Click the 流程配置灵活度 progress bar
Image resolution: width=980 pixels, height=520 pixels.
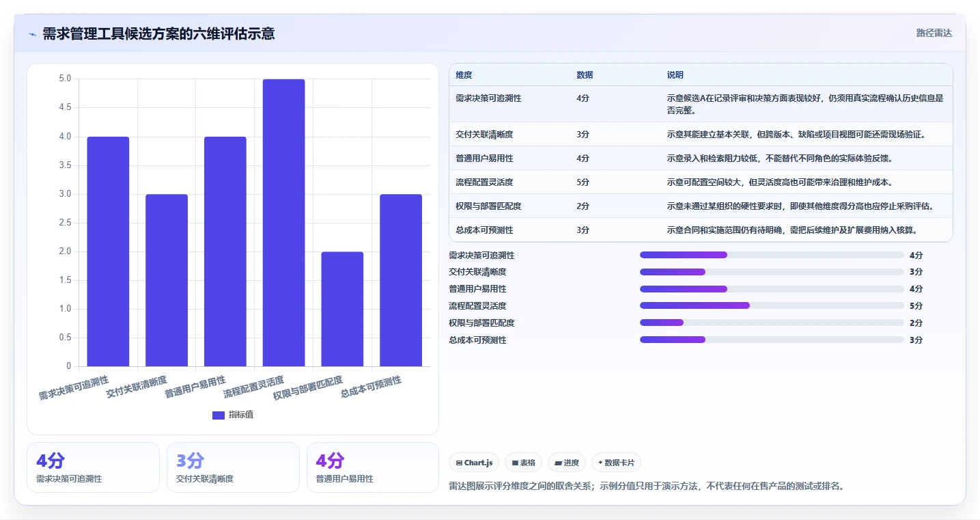pos(772,305)
